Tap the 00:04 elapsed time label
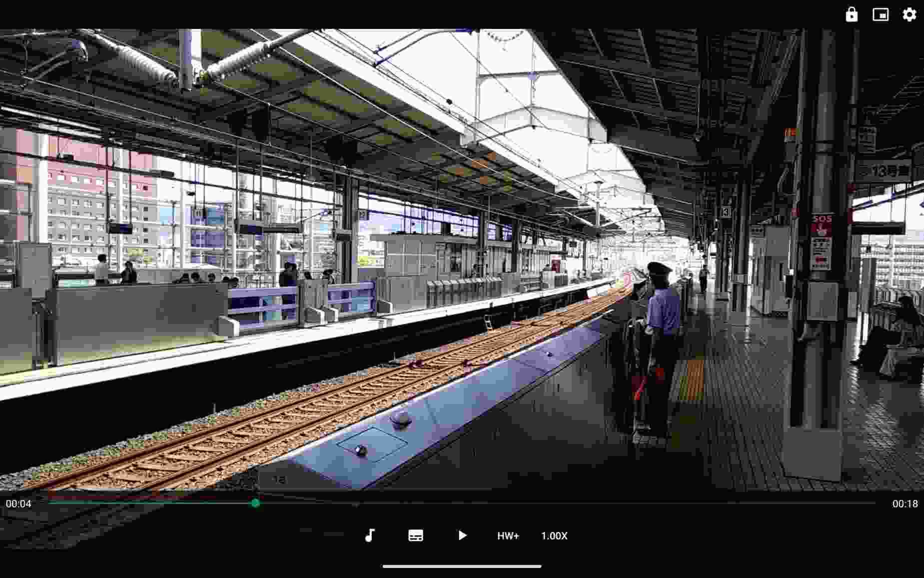The width and height of the screenshot is (924, 578). pos(18,504)
